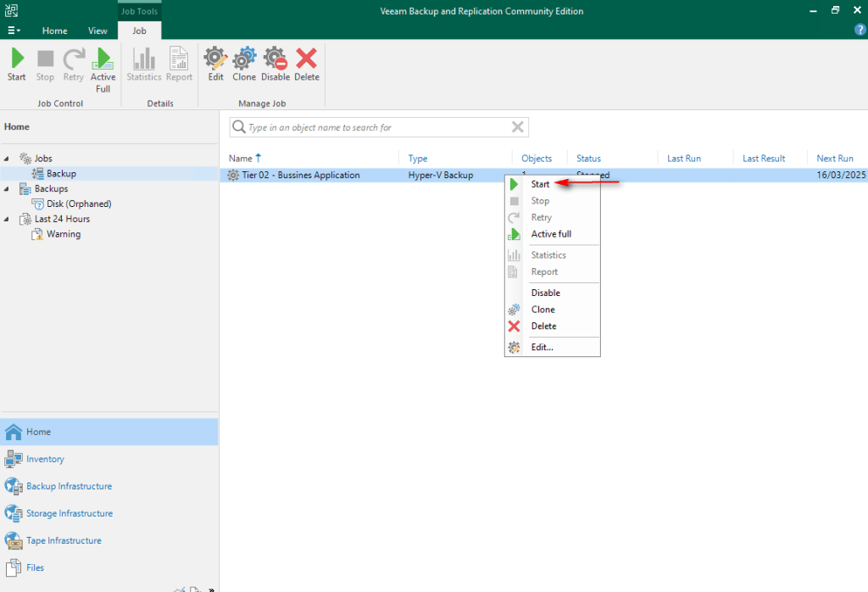Collapse the Jobs tree node

(8, 159)
